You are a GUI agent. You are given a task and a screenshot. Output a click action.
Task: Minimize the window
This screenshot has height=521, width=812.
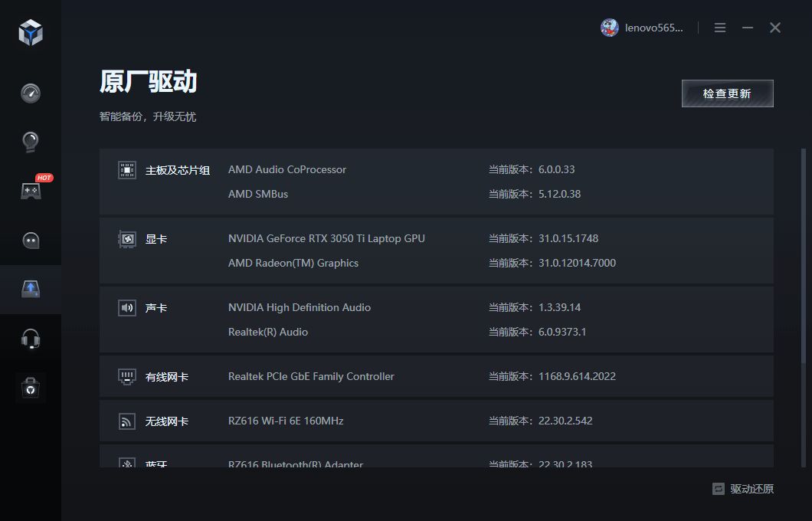pos(747,28)
